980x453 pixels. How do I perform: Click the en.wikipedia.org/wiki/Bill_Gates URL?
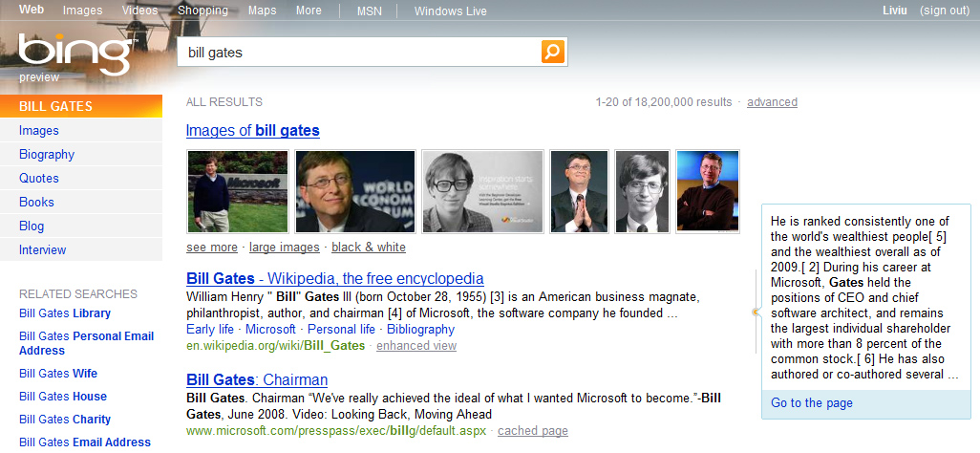[276, 345]
